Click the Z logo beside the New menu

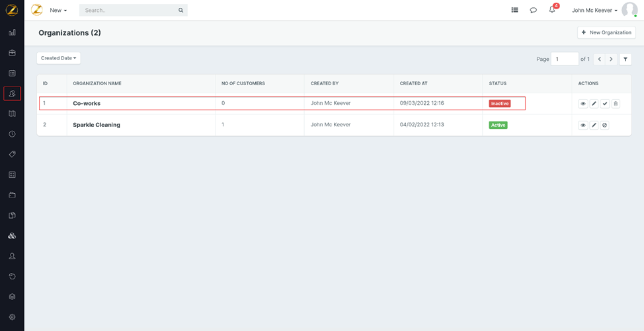coord(37,10)
